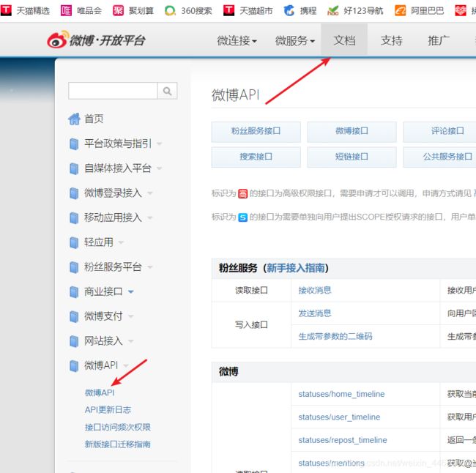
Task: Expand the 微博登录接入 section arrow
Action: point(149,193)
